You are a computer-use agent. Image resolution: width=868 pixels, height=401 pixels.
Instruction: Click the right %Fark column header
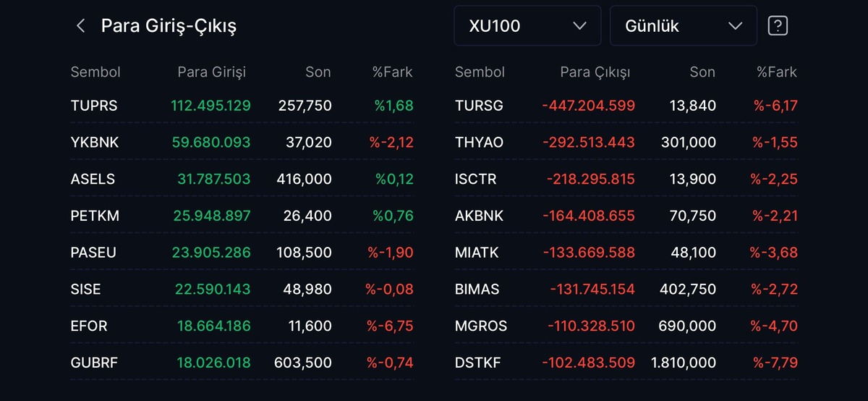coord(777,72)
